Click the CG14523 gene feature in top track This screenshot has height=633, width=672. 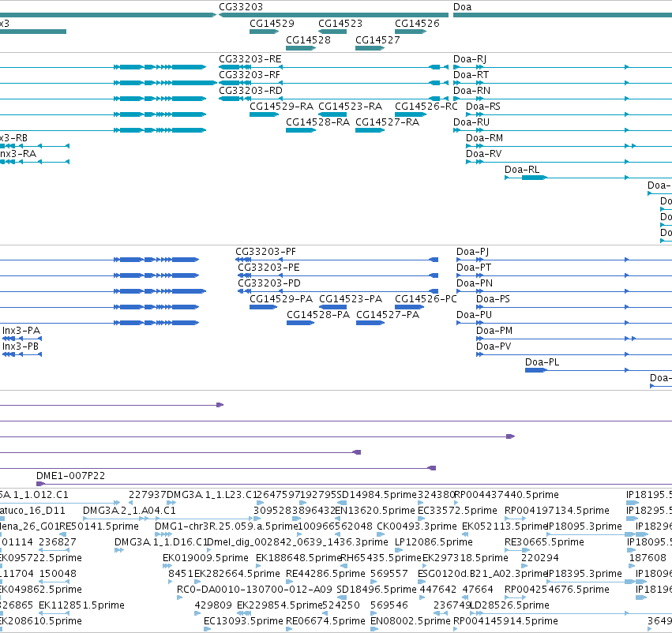point(332,32)
